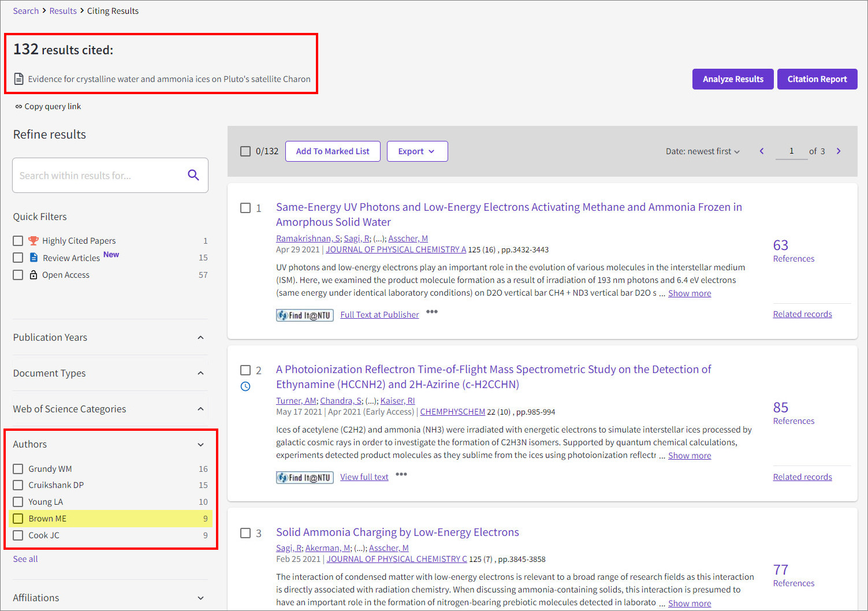Open the Same-Energy UV Photons article title
Image resolution: width=868 pixels, height=611 pixels.
pos(509,214)
